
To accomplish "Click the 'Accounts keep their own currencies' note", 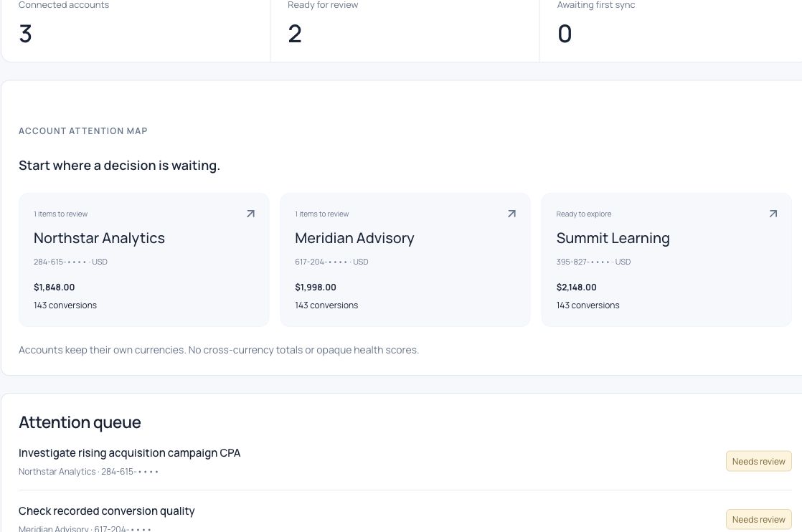I will [x=218, y=350].
